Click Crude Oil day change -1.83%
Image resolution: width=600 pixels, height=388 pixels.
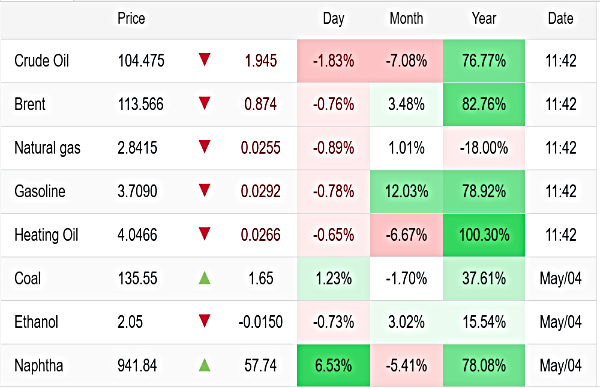tap(333, 60)
